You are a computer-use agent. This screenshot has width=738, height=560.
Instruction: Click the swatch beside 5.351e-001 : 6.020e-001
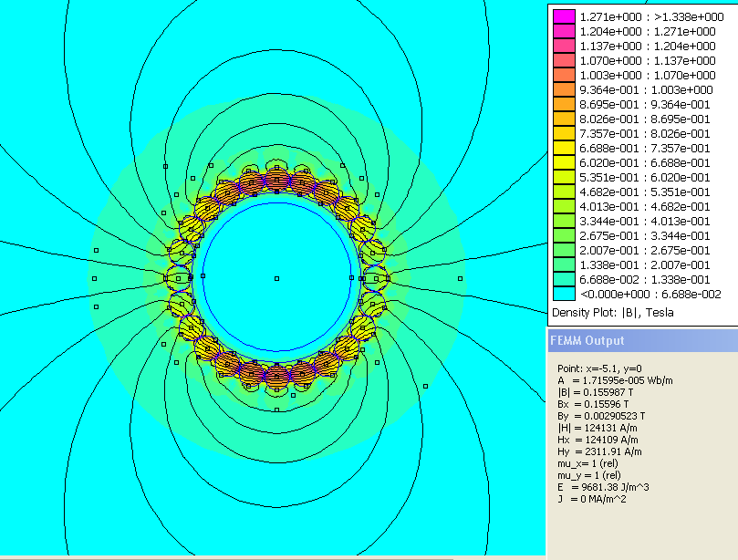pos(564,177)
